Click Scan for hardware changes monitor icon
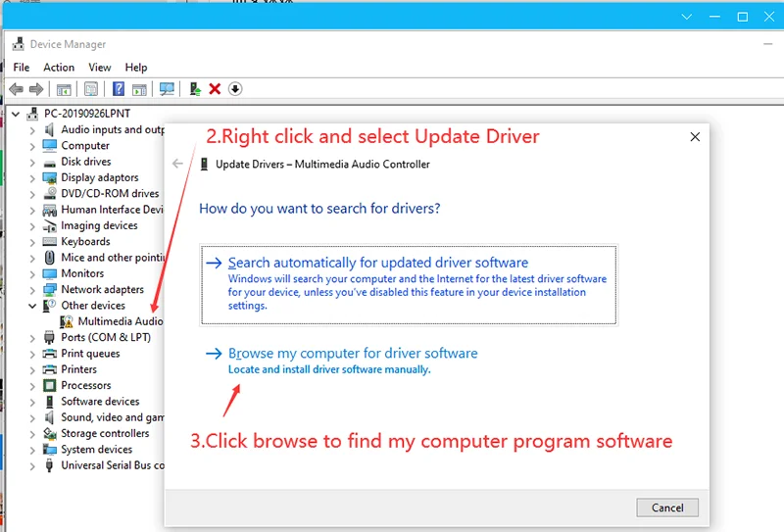 (167, 89)
